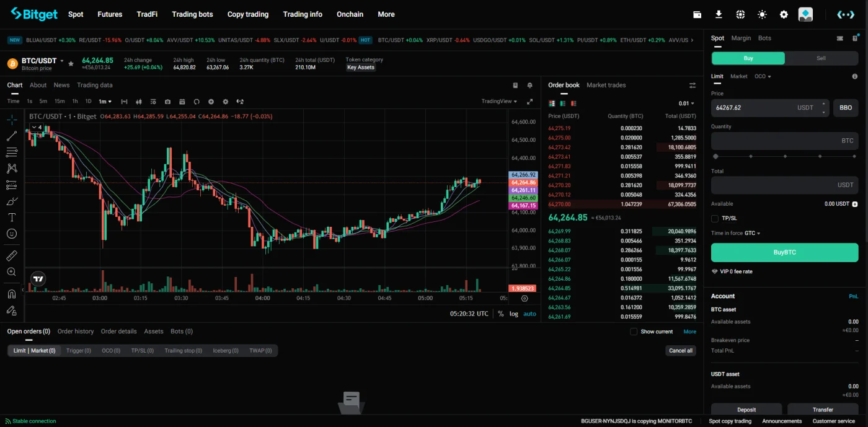
Task: Open the Copy trading menu
Action: (x=248, y=14)
